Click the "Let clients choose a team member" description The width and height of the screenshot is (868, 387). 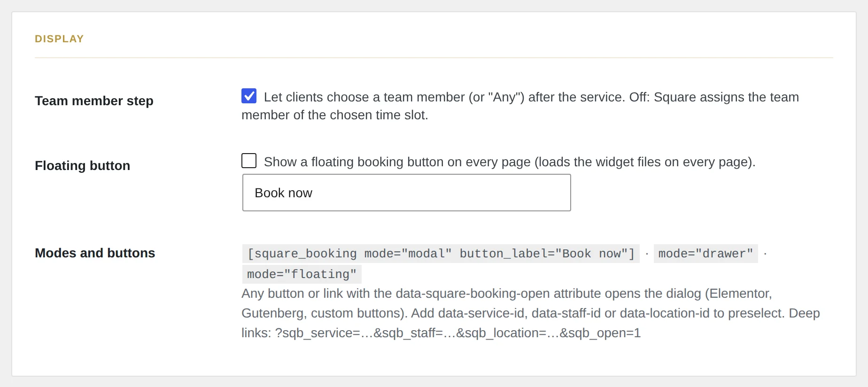(x=520, y=106)
